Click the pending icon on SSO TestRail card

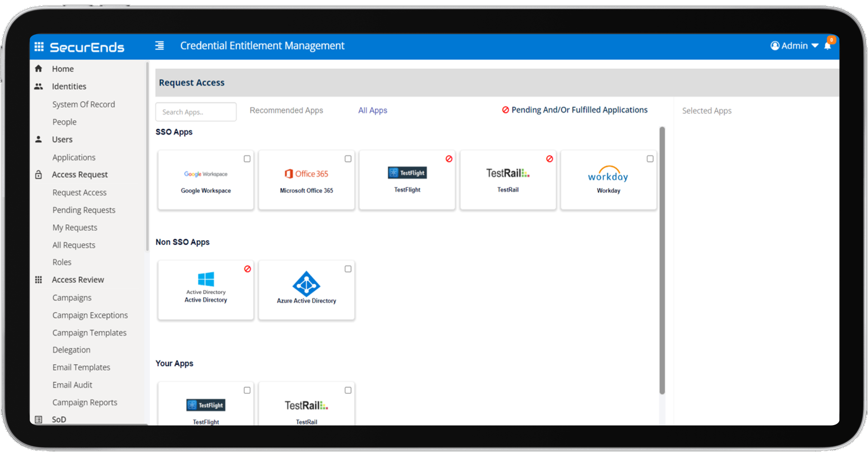(x=550, y=159)
